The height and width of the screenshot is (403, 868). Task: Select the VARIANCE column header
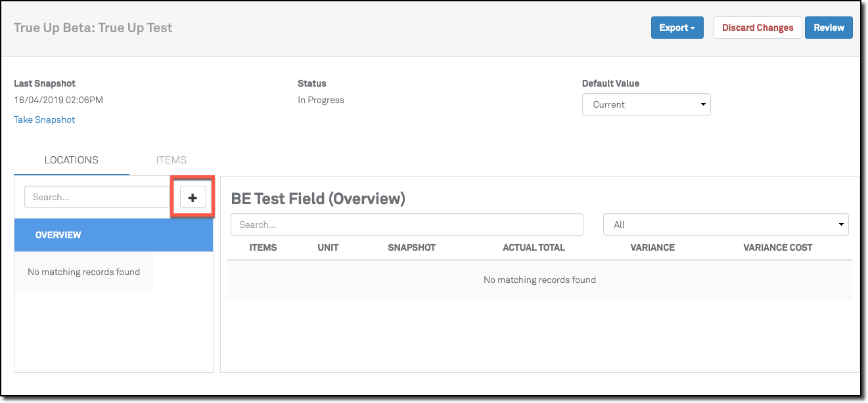coord(652,247)
